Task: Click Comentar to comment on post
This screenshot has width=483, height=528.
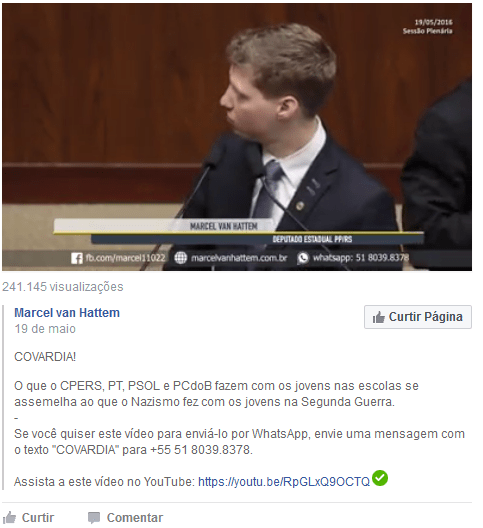Action: pos(125,518)
